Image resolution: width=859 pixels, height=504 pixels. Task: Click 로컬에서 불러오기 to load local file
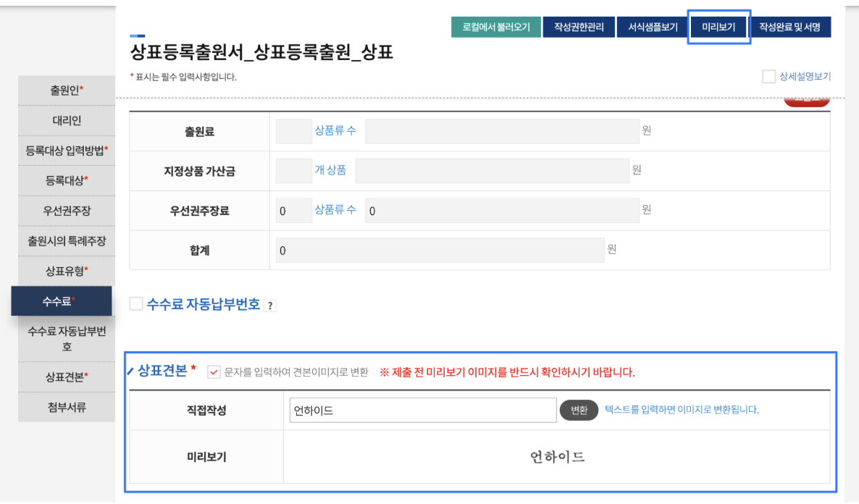click(496, 27)
